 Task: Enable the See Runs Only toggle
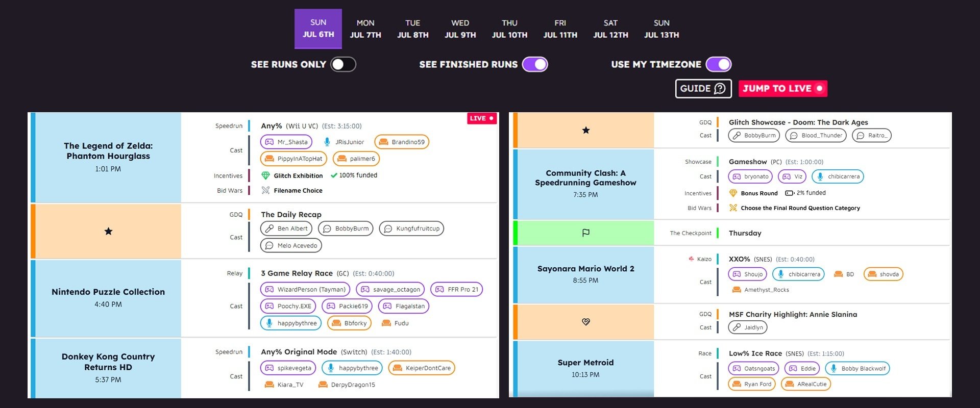point(343,64)
